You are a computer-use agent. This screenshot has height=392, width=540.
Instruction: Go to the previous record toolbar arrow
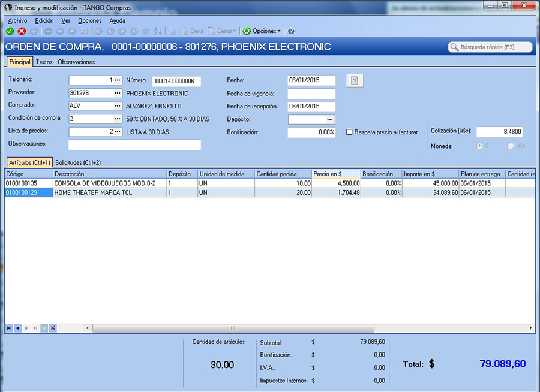click(110, 31)
